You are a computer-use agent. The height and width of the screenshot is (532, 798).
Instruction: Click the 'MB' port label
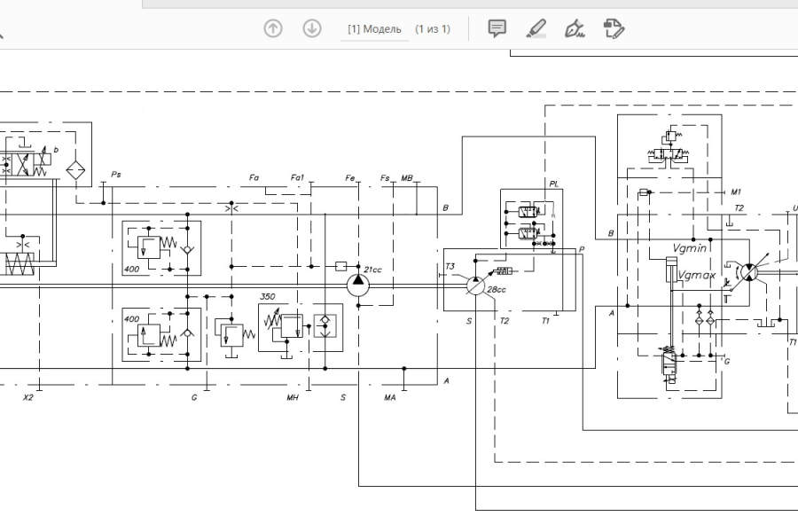(x=407, y=177)
